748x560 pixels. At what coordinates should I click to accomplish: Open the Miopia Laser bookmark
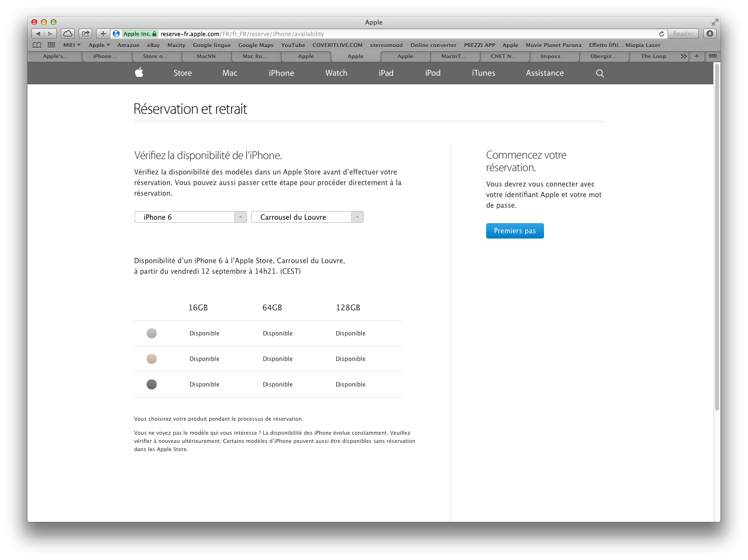pyautogui.click(x=643, y=45)
